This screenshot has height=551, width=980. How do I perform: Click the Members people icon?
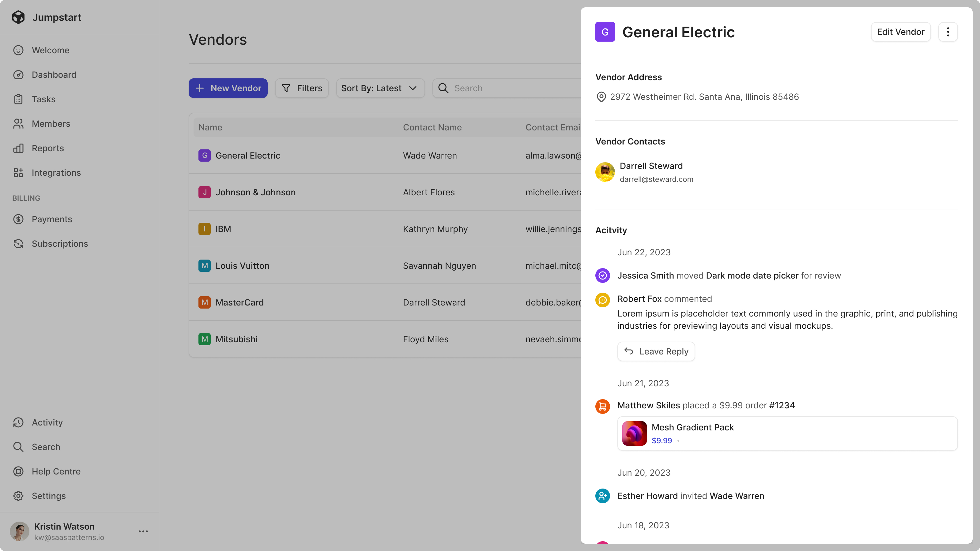coord(18,124)
